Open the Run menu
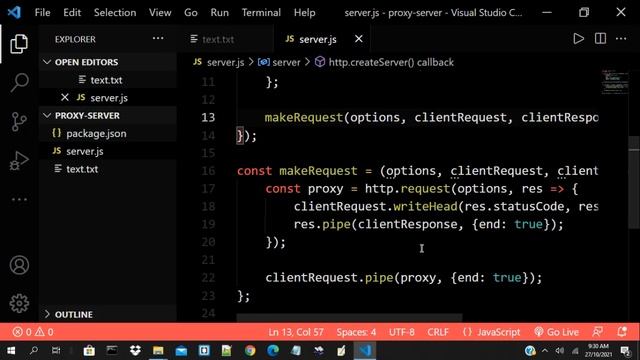 220,13
